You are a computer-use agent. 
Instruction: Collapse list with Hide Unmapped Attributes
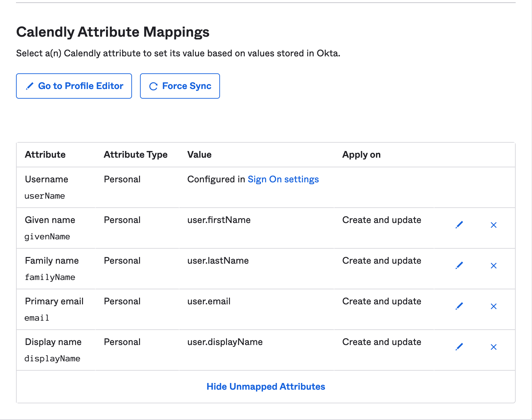[266, 387]
